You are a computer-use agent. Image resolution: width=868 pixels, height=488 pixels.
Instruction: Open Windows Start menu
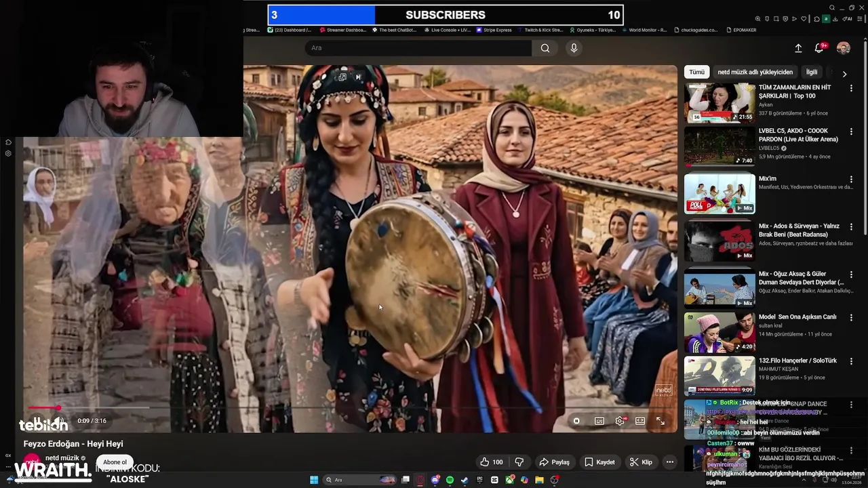coord(314,480)
